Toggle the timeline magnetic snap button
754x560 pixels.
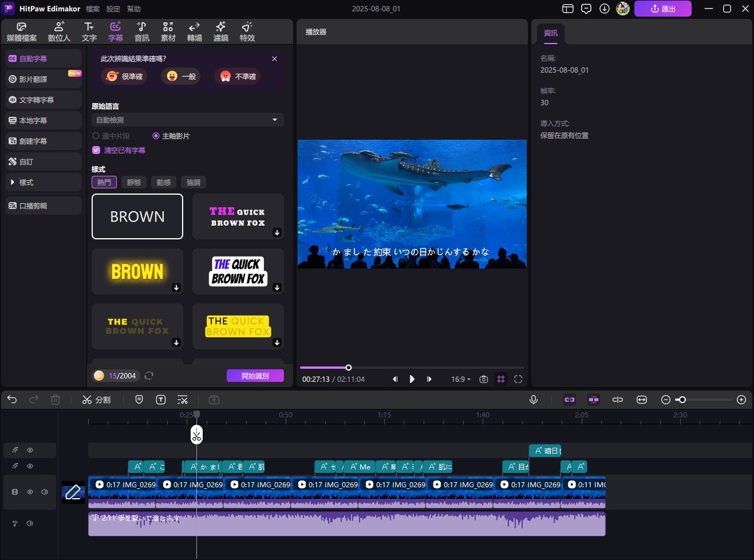point(594,400)
